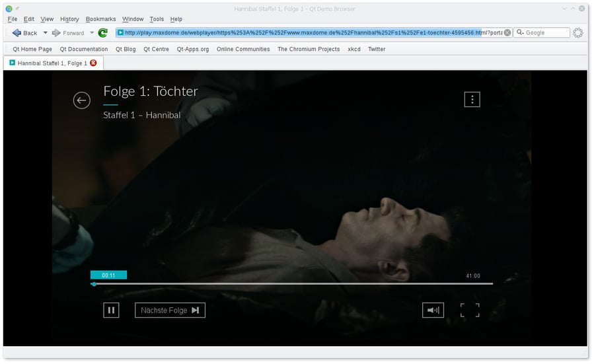Open the three-dot video options menu

(x=472, y=99)
